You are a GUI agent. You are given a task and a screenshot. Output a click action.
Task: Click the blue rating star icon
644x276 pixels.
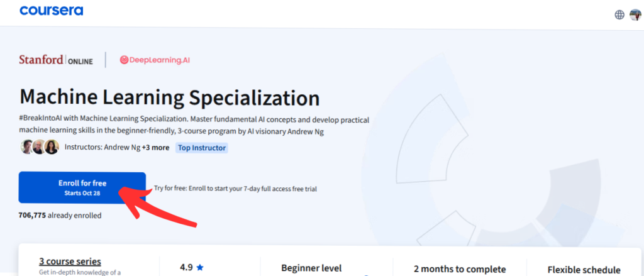pyautogui.click(x=200, y=267)
